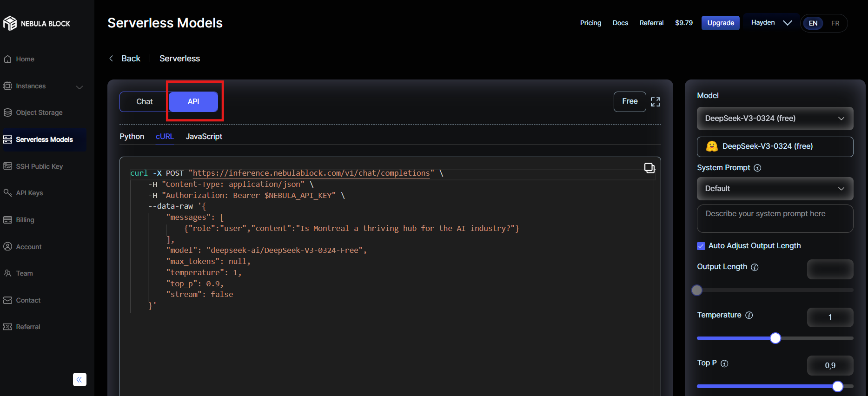Open the System Prompt Default dropdown

775,189
